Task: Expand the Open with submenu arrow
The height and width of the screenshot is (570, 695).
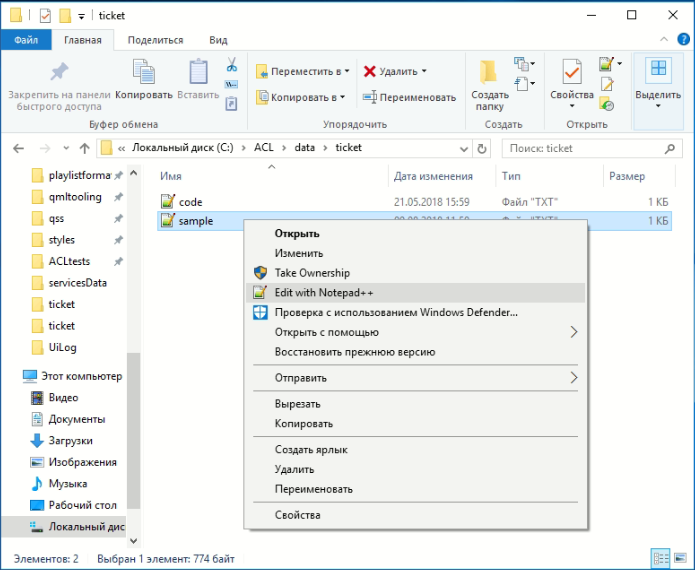Action: point(574,332)
